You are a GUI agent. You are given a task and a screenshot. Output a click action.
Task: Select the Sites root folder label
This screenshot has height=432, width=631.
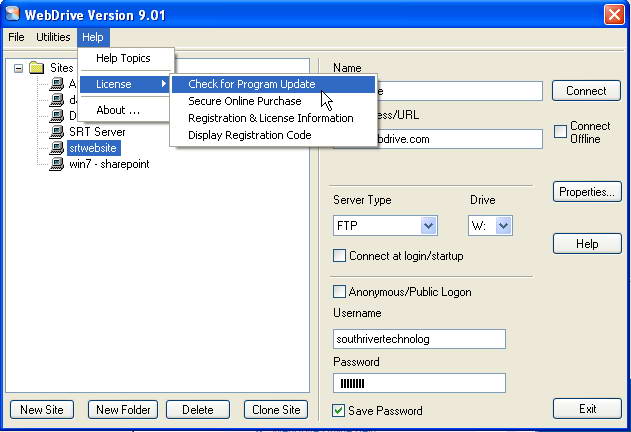coord(62,68)
